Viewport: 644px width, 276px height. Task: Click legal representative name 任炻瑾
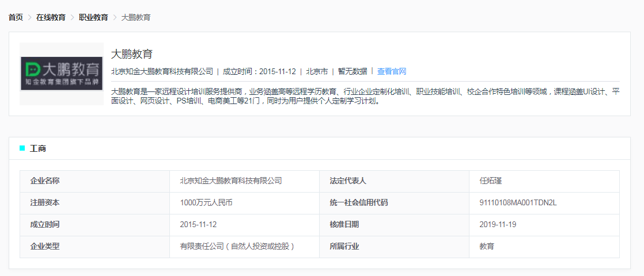pyautogui.click(x=490, y=181)
